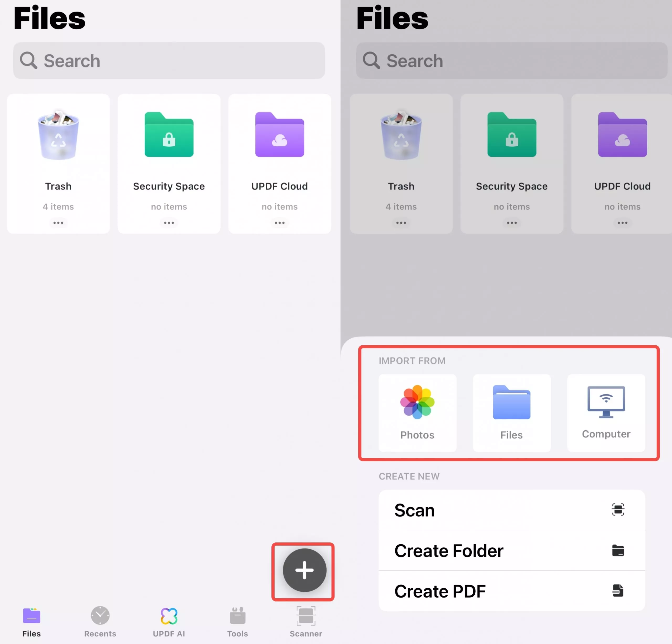672x644 pixels.
Task: Open UPDF Cloud folder in left panel
Action: (x=279, y=154)
